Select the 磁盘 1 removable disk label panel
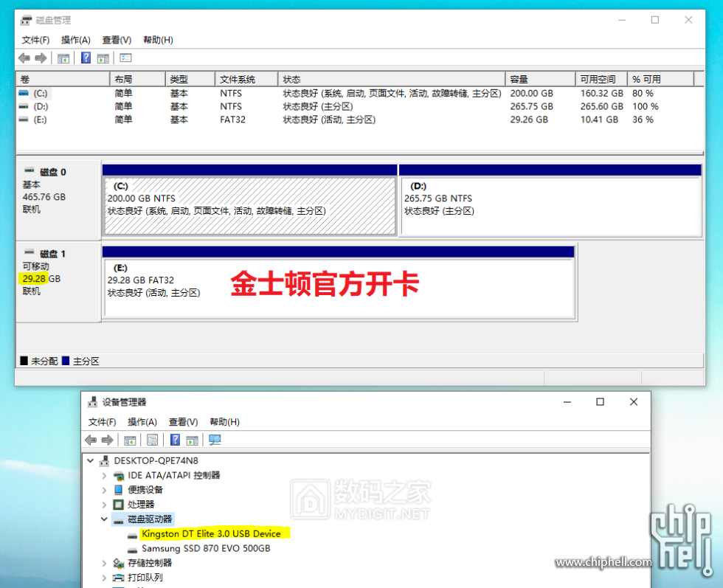 (58, 281)
